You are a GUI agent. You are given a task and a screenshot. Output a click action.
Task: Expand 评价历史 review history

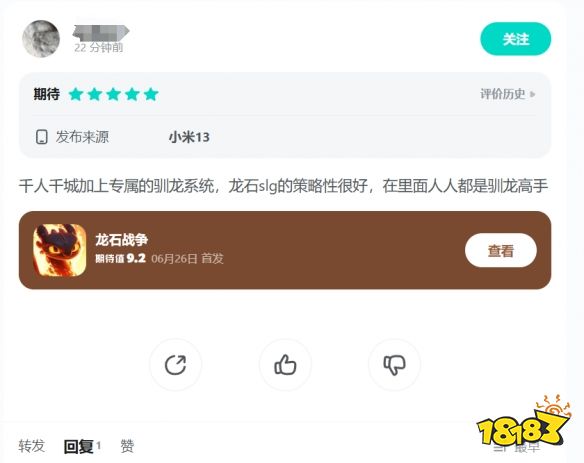[x=507, y=94]
